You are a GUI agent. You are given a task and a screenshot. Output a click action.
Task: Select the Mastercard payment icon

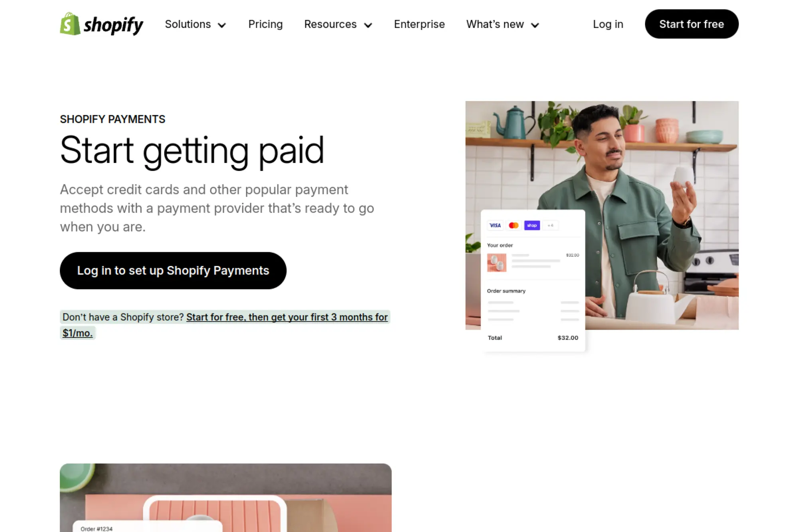point(514,225)
